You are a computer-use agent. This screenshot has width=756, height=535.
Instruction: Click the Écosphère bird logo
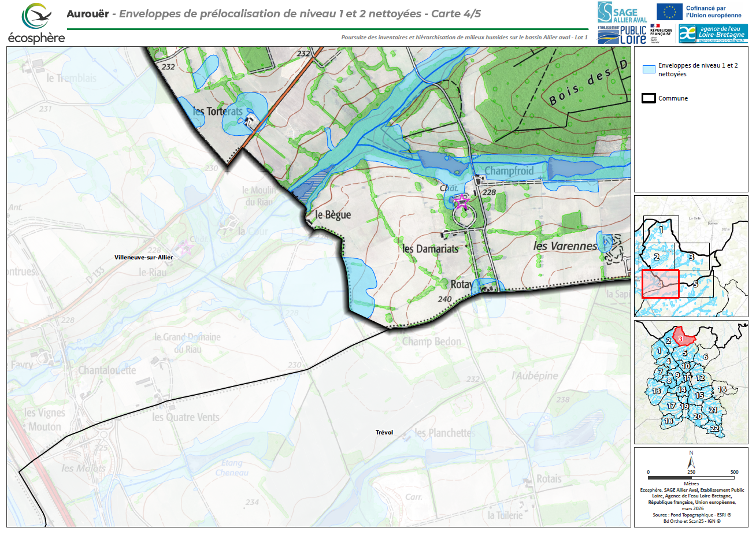[36, 16]
